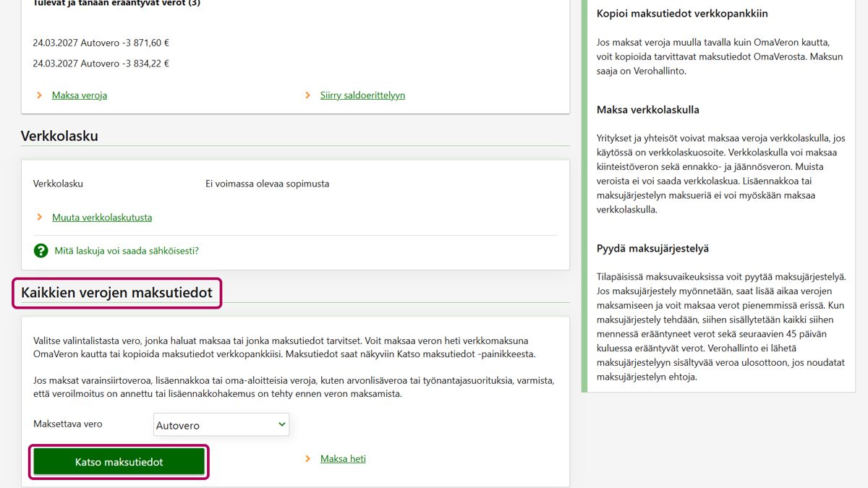
Task: Click the chevron icon next to Siirry saldoerittelyyn
Action: point(307,95)
